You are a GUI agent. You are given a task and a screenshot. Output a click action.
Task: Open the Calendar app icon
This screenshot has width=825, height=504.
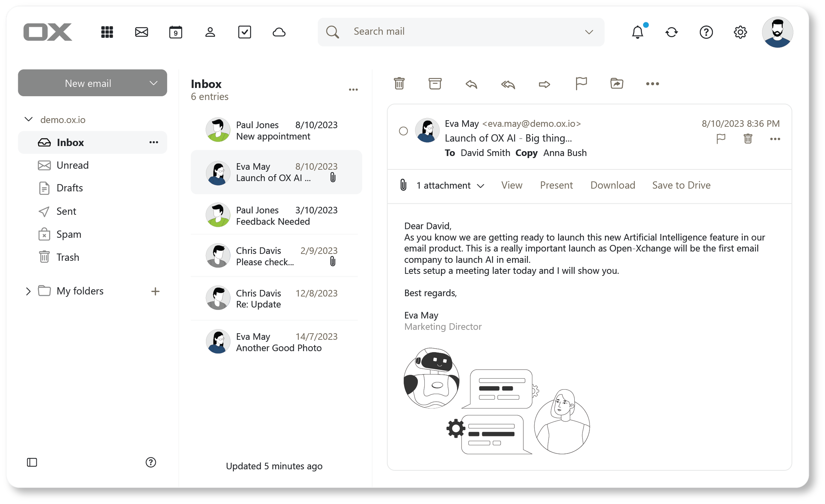point(176,32)
